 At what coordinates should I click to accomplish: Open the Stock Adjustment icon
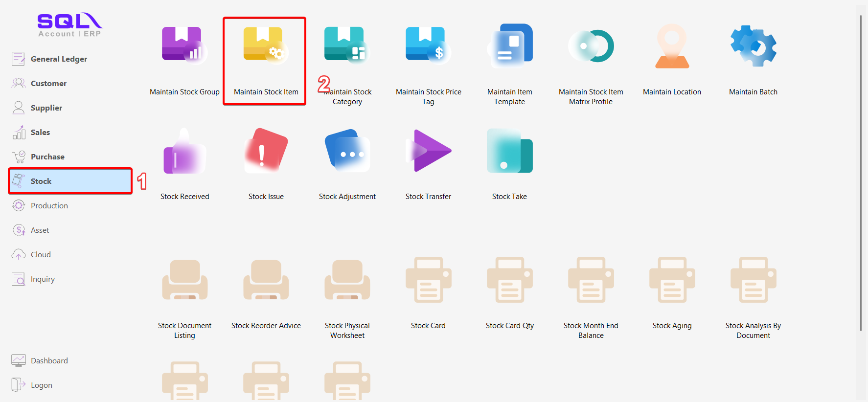[x=347, y=152]
